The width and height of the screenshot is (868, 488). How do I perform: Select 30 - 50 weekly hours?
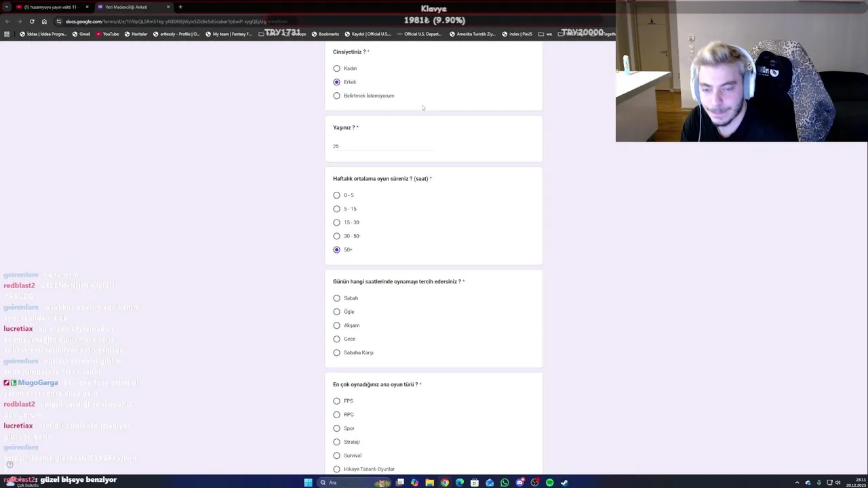[x=336, y=236]
